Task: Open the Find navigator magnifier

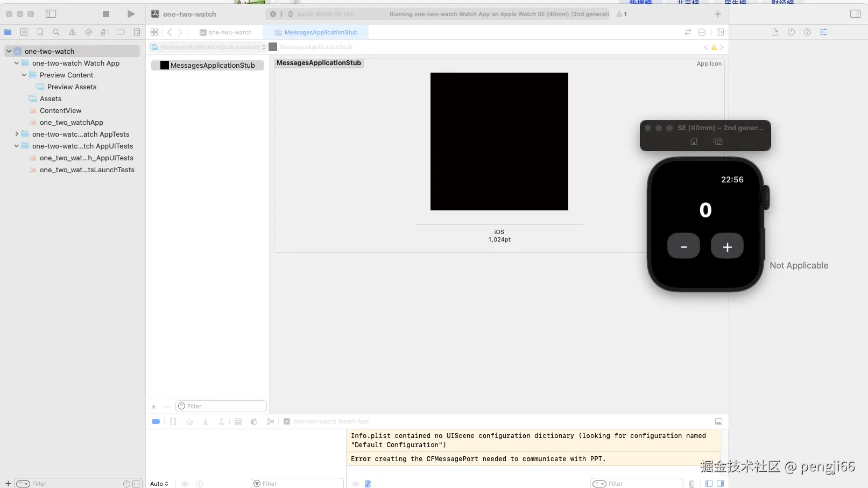Action: 56,32
